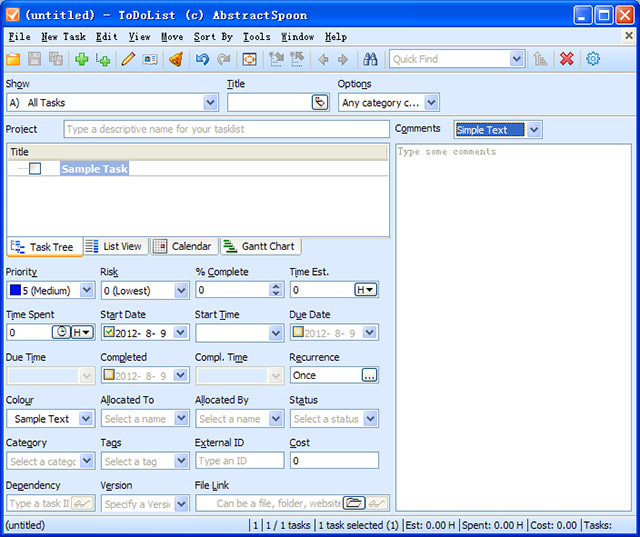Click the collapse all tasks icon
This screenshot has height=537, width=640.
tap(297, 60)
